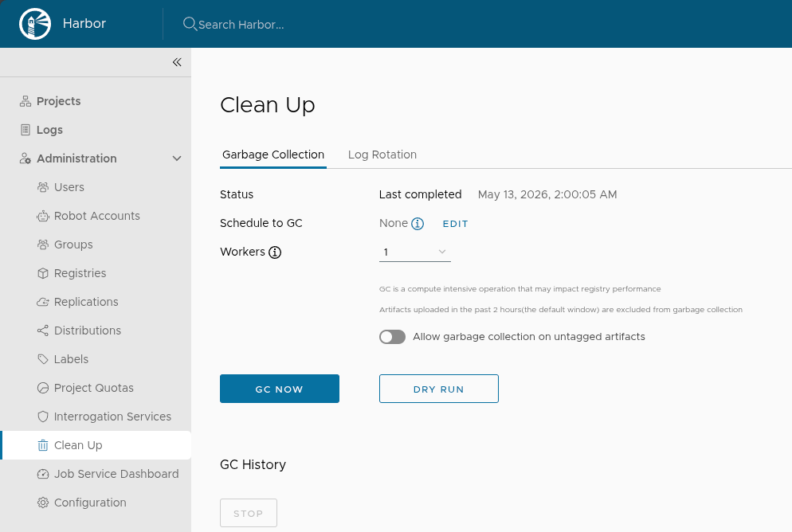Switch to the Log Rotation tab
Screen dimensions: 792x532
[382, 155]
